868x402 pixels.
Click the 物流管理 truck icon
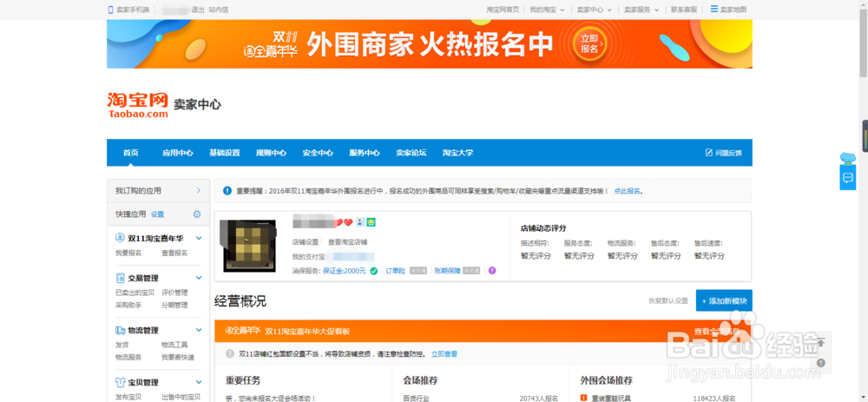click(120, 331)
